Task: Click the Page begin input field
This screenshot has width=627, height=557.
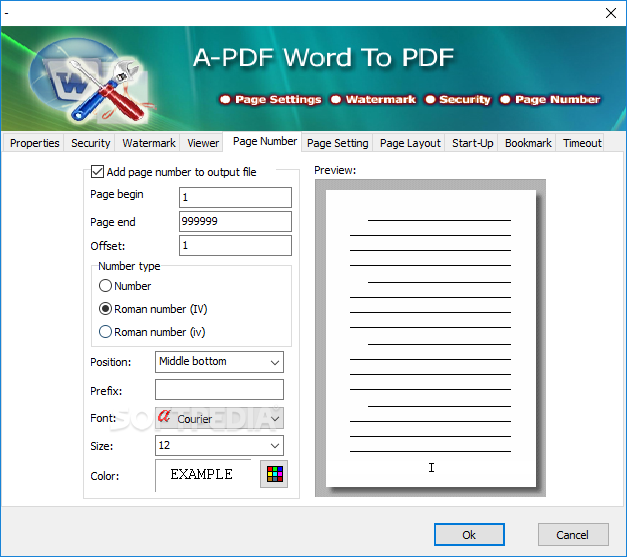Action: (x=235, y=197)
